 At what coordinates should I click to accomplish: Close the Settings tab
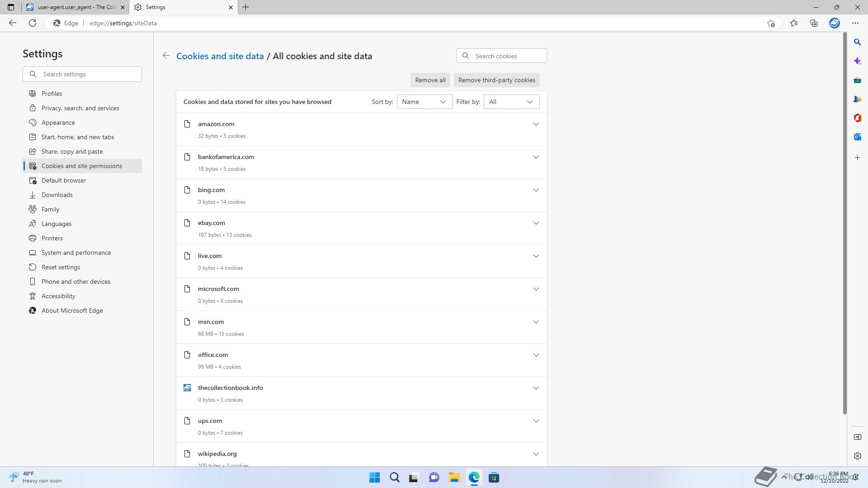click(231, 7)
